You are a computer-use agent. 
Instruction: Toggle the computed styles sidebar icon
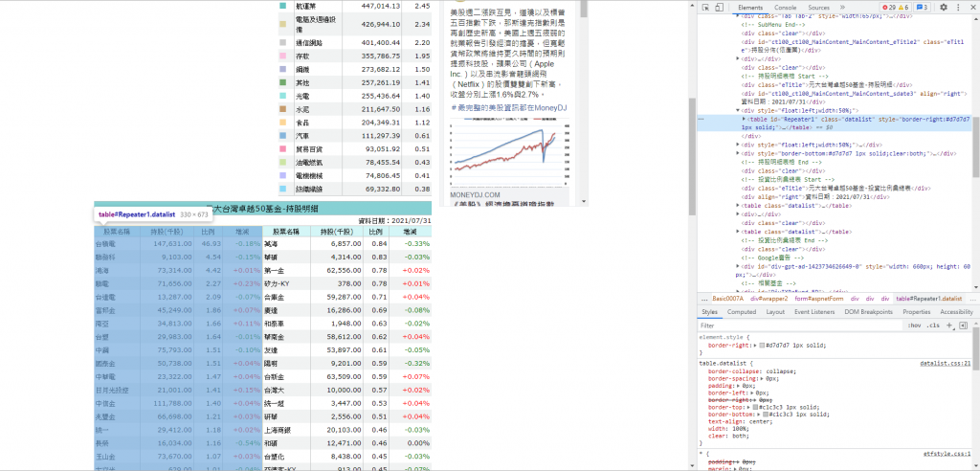(963, 325)
